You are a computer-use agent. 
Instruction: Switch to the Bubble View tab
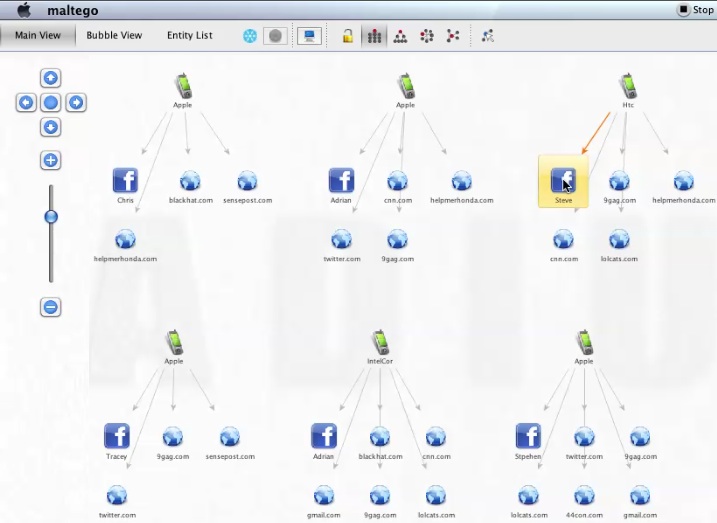114,35
